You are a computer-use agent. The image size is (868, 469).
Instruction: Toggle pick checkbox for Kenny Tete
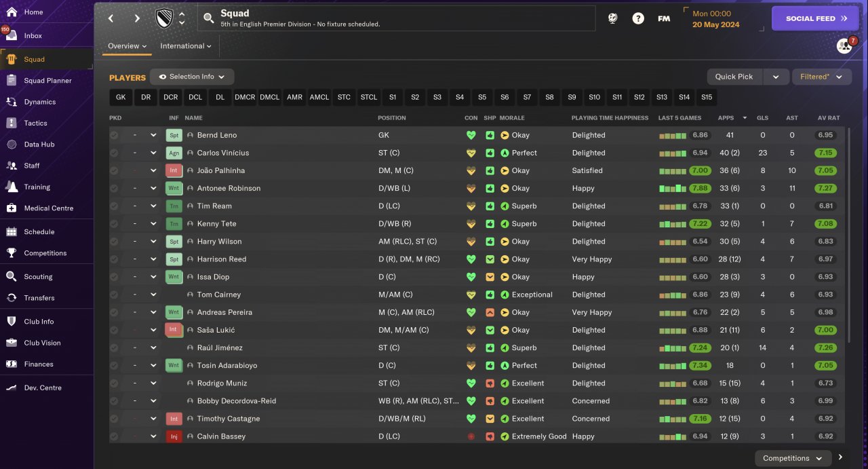click(x=114, y=223)
